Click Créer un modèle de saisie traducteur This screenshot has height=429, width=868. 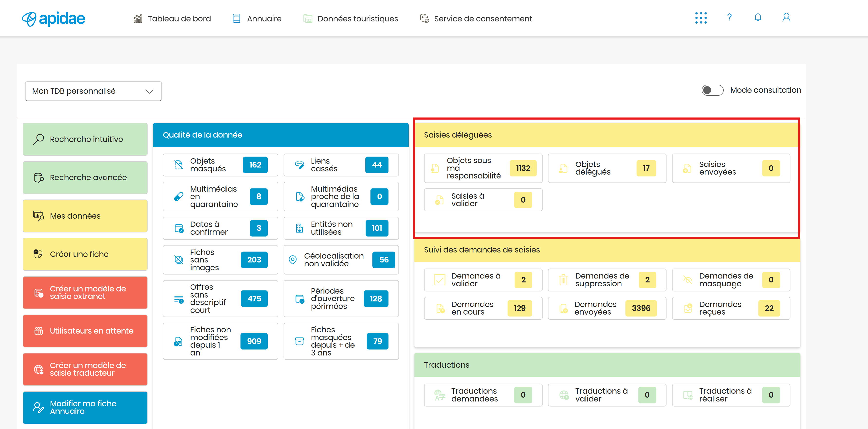point(85,369)
